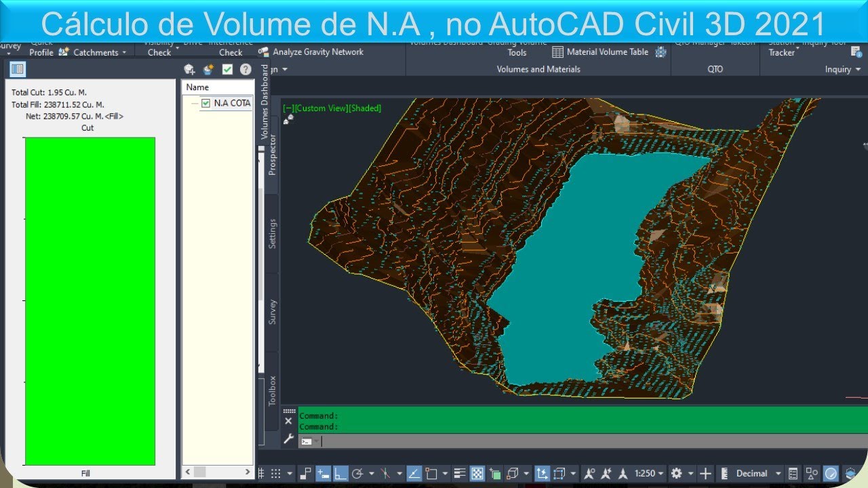Click the Inquiry panel info icon
The height and width of the screenshot is (488, 868).
click(x=856, y=52)
